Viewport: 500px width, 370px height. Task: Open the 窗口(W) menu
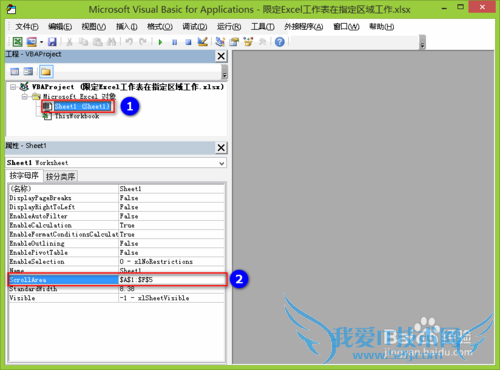[x=346, y=27]
